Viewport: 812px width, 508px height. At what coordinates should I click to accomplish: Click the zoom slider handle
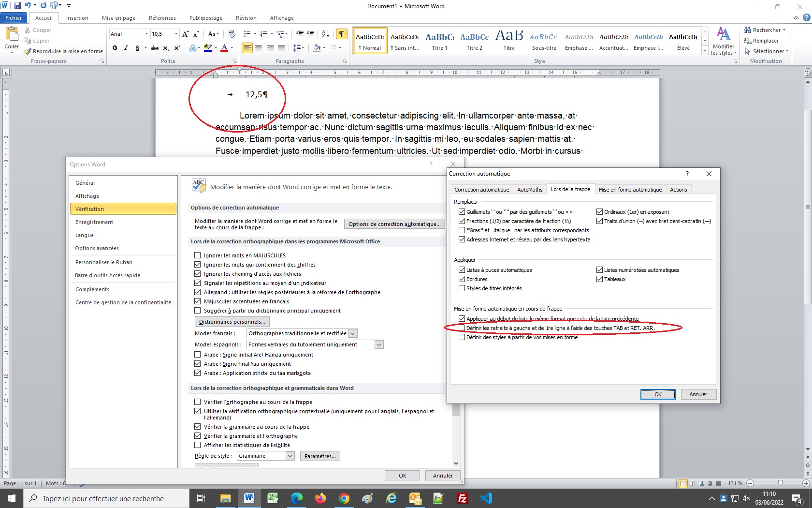pos(780,483)
